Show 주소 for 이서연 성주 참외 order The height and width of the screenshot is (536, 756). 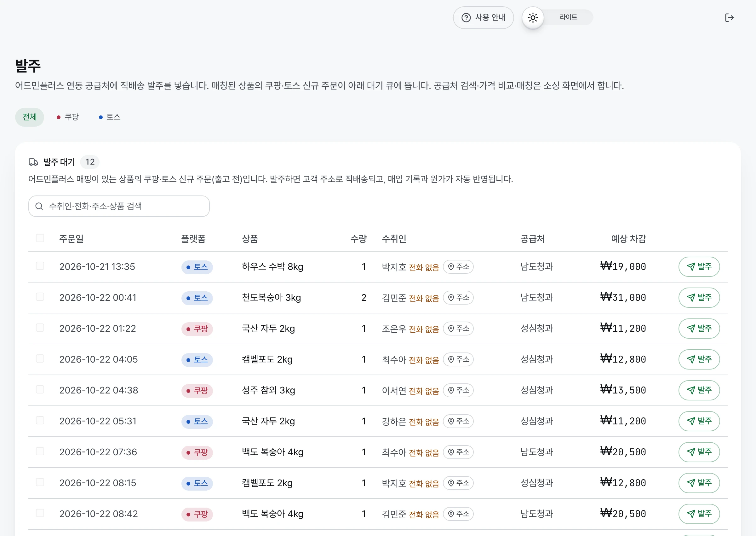coord(458,390)
